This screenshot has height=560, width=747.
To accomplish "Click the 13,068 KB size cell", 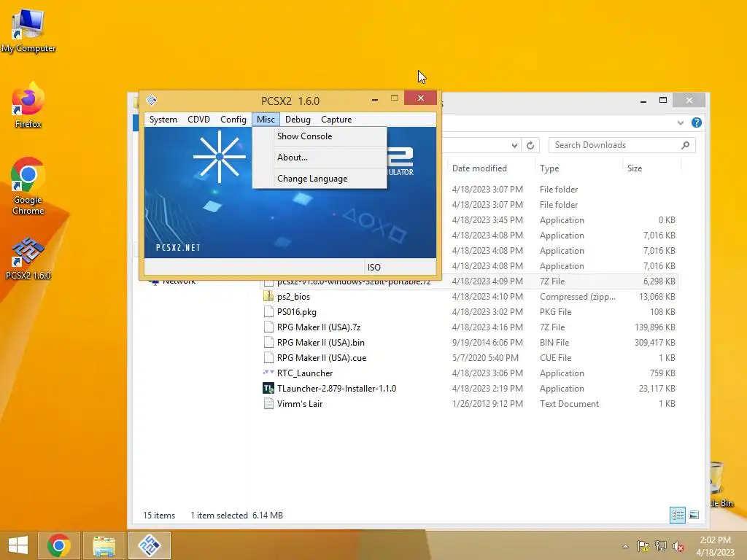I will [659, 297].
